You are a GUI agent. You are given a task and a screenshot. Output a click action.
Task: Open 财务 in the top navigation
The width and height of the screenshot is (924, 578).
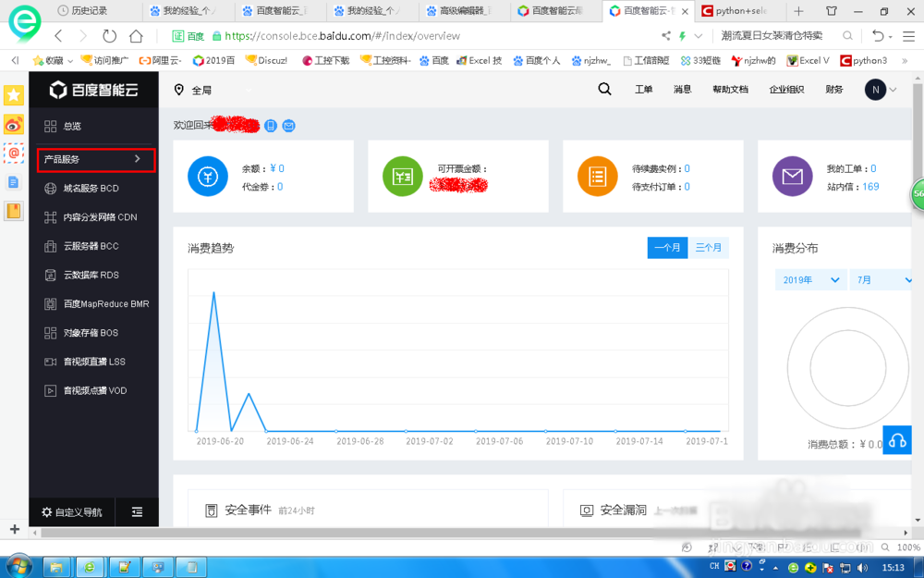833,90
